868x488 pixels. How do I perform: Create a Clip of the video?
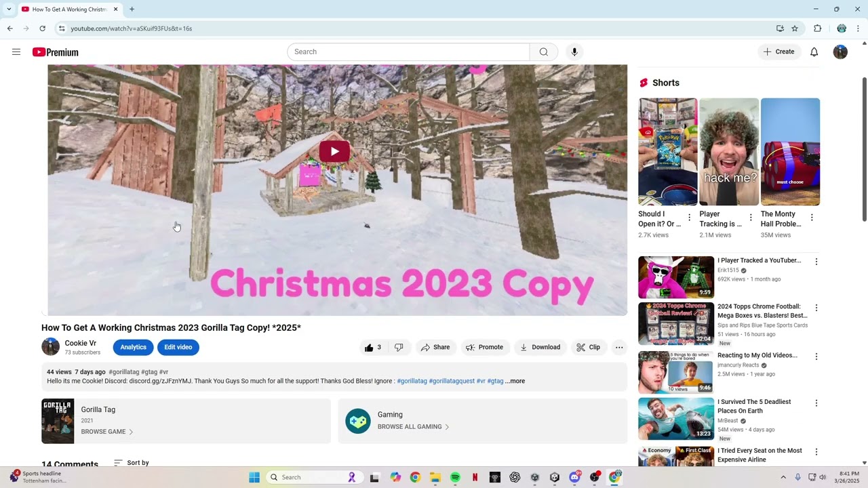tap(588, 347)
